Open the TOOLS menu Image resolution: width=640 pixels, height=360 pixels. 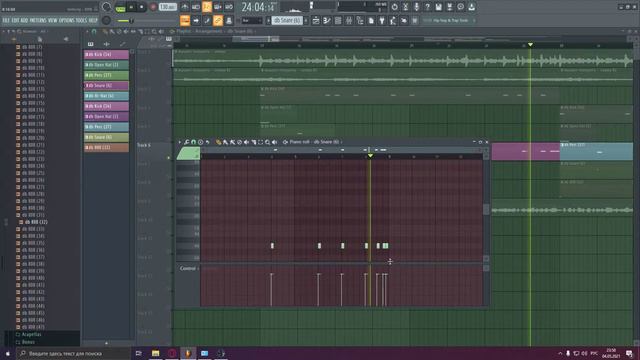click(82, 20)
